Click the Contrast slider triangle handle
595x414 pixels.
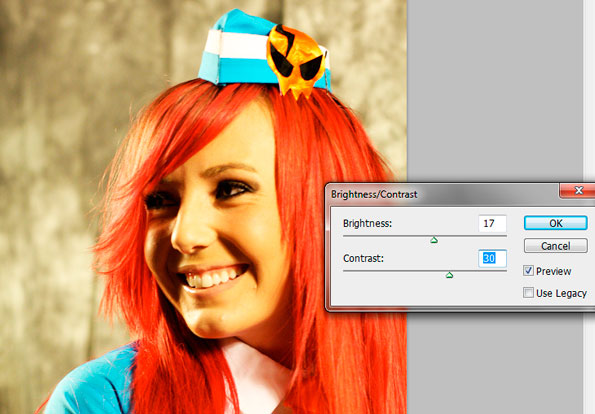coord(449,275)
